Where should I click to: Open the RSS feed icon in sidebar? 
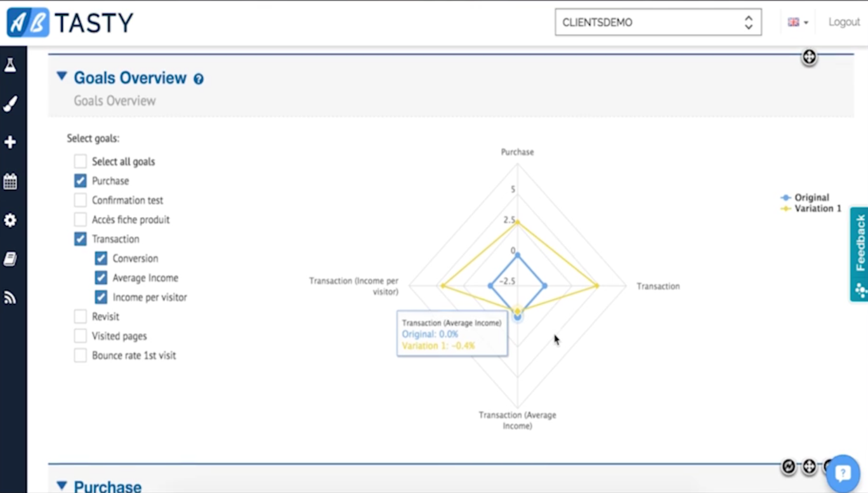click(x=10, y=298)
